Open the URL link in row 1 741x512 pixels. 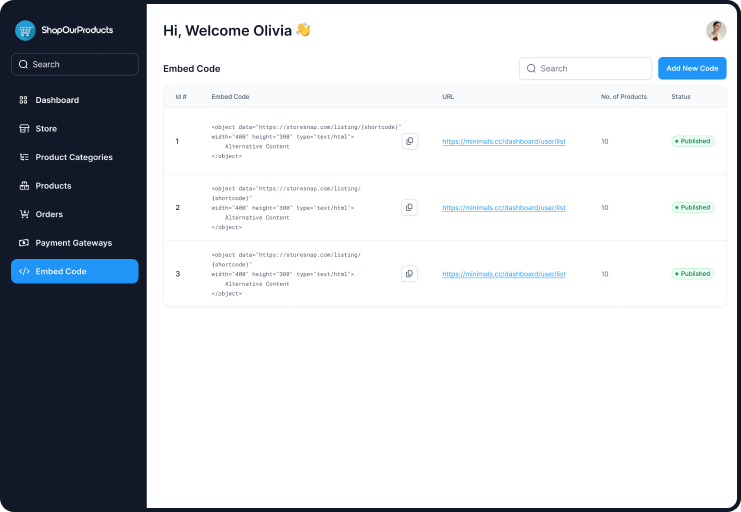(504, 142)
